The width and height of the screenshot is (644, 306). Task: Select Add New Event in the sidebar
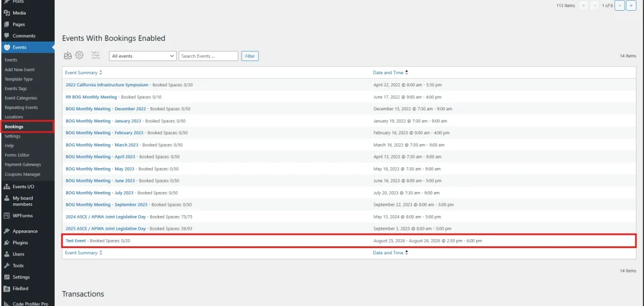(19, 69)
